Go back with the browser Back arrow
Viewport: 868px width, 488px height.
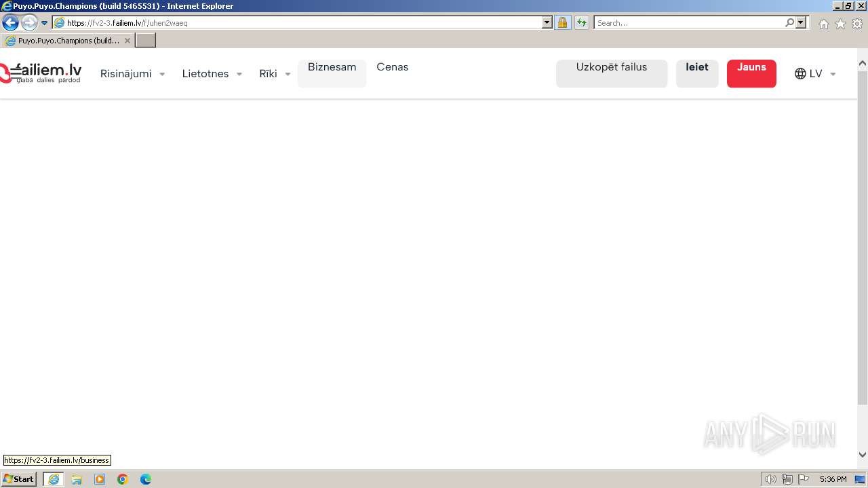tap(10, 22)
